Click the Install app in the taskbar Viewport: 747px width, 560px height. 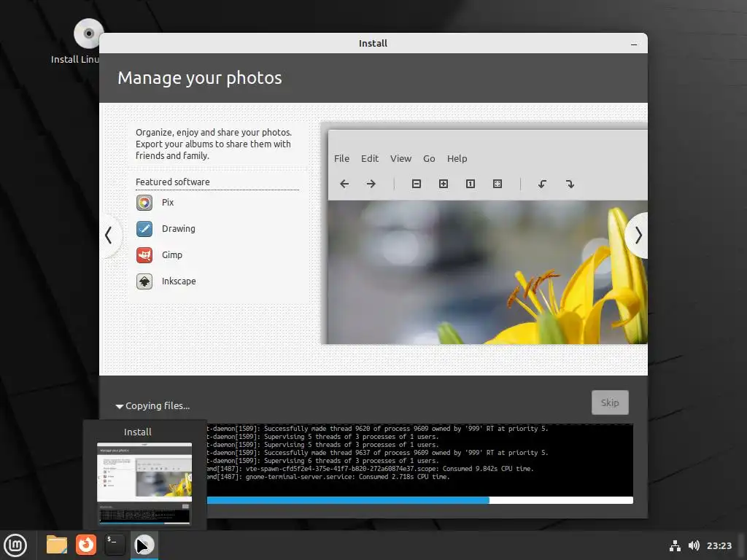click(144, 545)
